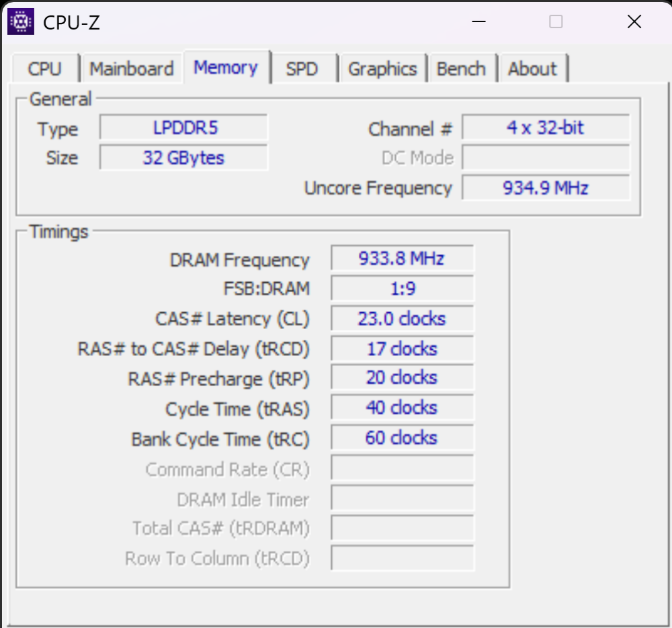Click the 4 x 32-bit channel field

pyautogui.click(x=546, y=127)
